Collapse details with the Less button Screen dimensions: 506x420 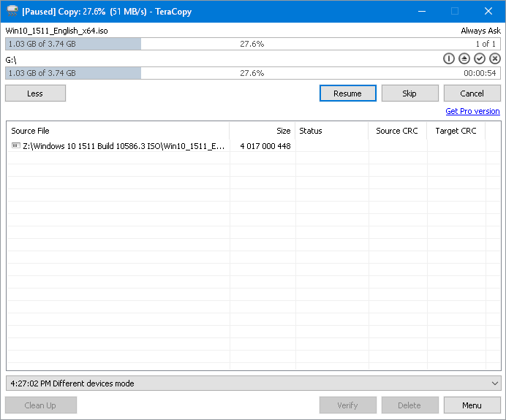tap(36, 93)
